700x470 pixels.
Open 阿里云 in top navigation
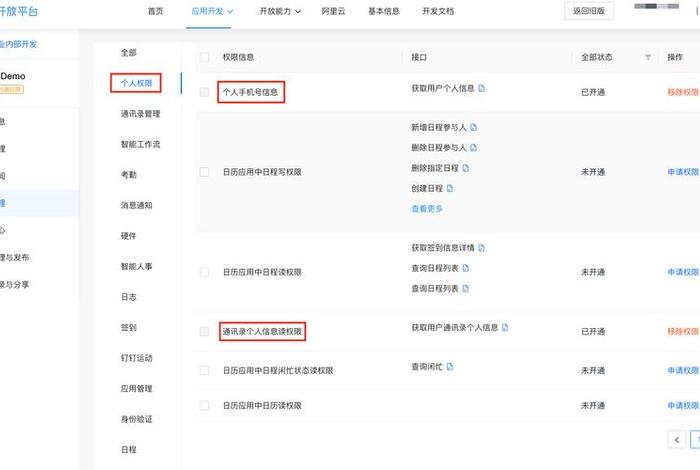pyautogui.click(x=333, y=11)
